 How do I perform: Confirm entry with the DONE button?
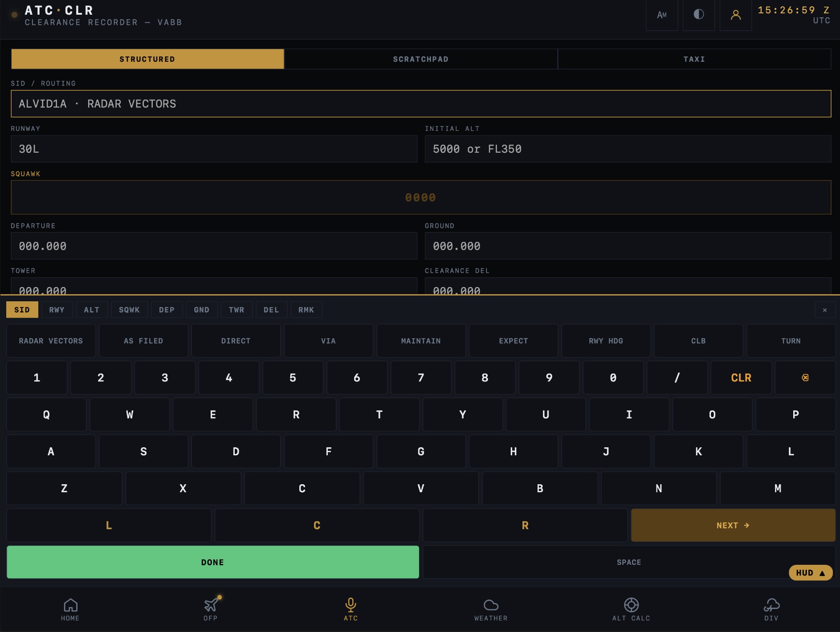(x=213, y=562)
